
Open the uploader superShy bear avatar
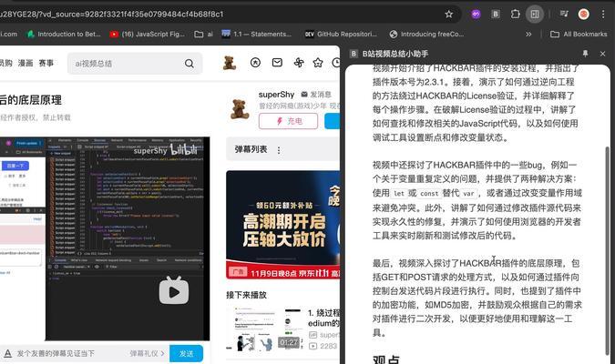pyautogui.click(x=240, y=109)
